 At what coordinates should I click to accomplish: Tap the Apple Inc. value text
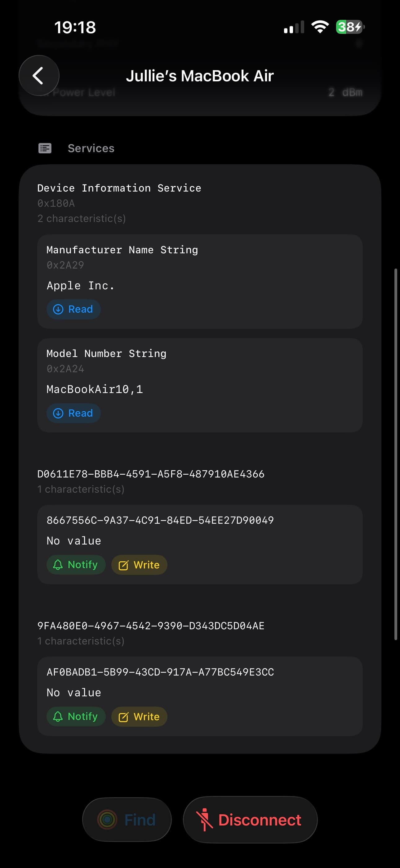[81, 286]
